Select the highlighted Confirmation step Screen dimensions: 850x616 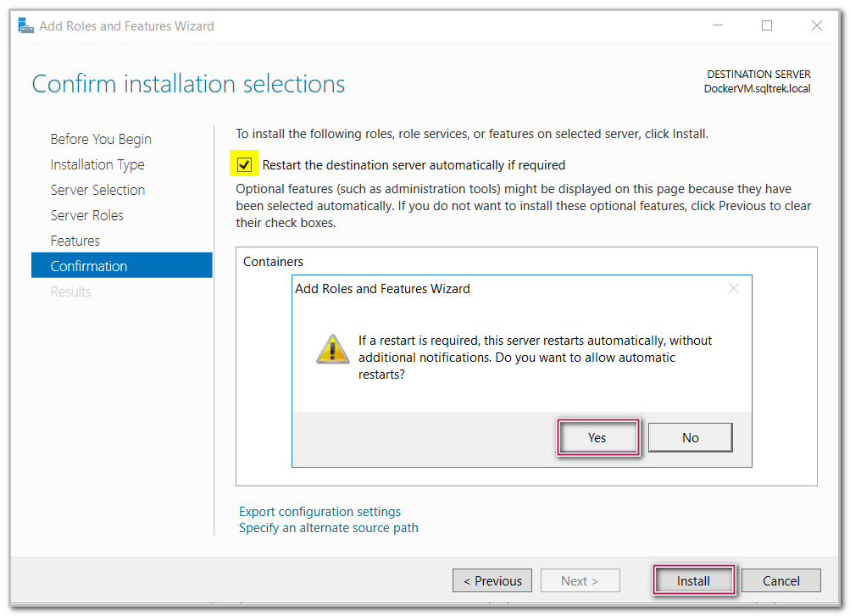pos(89,265)
